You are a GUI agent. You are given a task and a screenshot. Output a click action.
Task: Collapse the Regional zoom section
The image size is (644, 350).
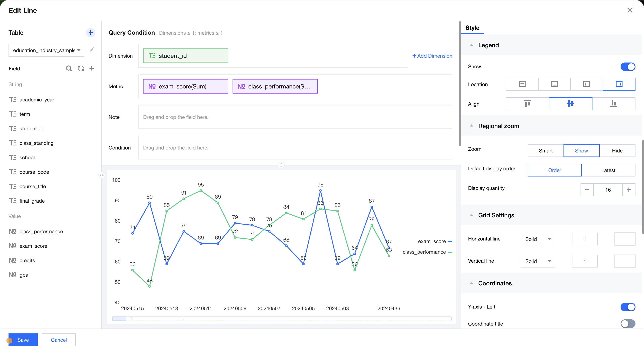pos(471,126)
